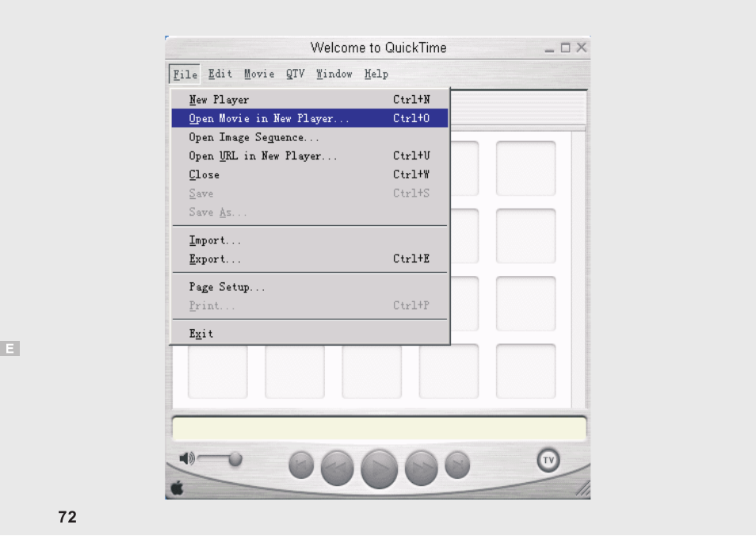The width and height of the screenshot is (756, 536).
Task: Open the Window menu
Action: (x=334, y=74)
